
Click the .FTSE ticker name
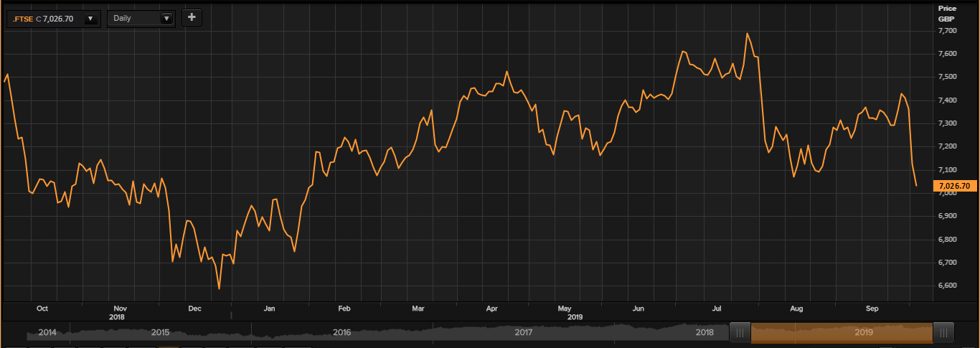click(x=22, y=19)
